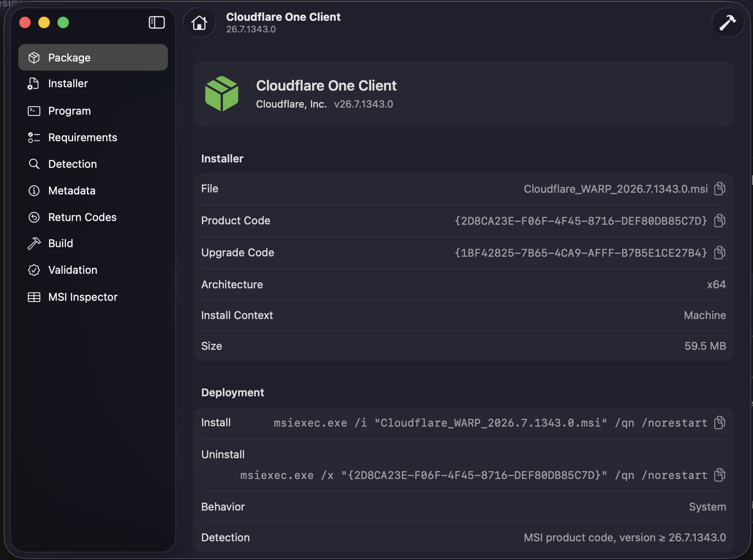Screen dimensions: 753x560
Task: Click the hammer build button at top right
Action: pos(728,22)
